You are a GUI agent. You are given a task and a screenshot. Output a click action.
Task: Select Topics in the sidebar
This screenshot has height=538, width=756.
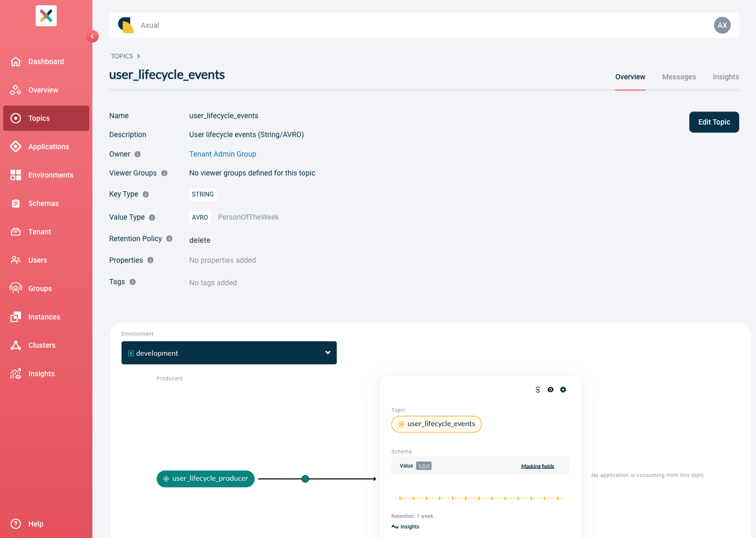(46, 118)
